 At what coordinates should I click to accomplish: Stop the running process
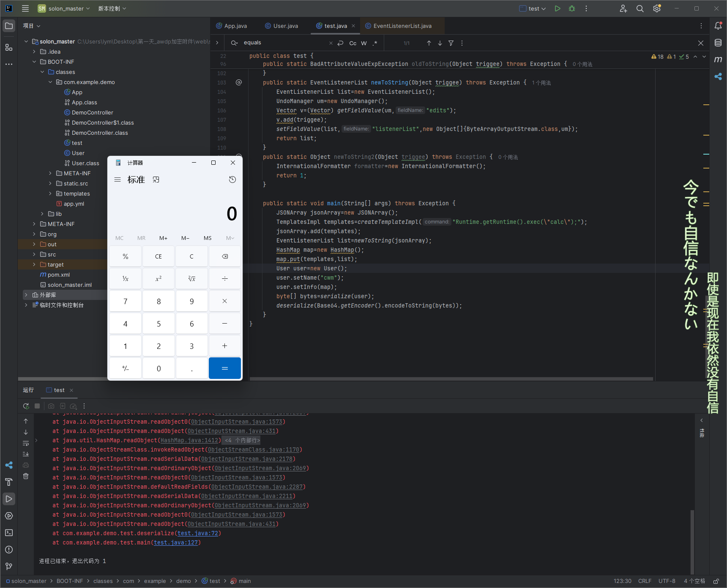click(37, 406)
